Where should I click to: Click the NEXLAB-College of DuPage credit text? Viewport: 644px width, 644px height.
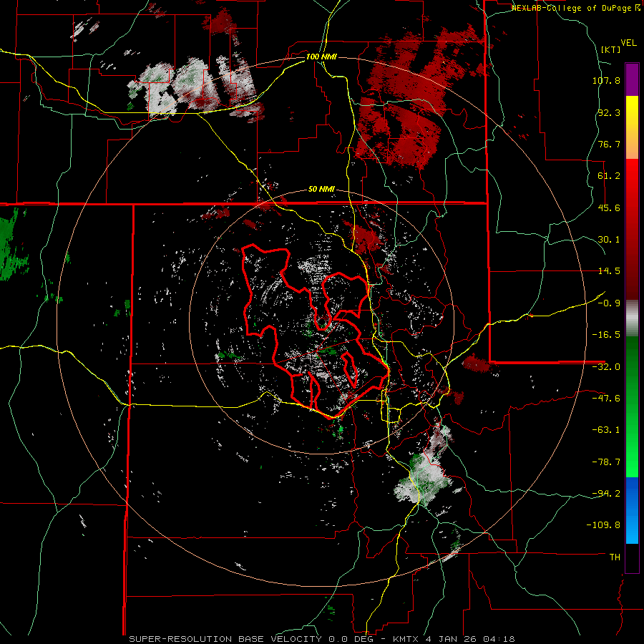pos(576,8)
